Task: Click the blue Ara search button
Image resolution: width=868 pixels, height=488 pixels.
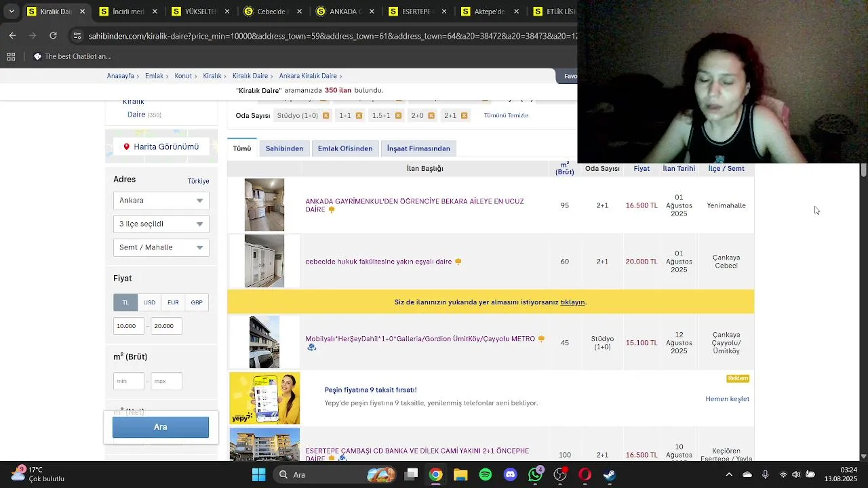Action: tap(161, 427)
